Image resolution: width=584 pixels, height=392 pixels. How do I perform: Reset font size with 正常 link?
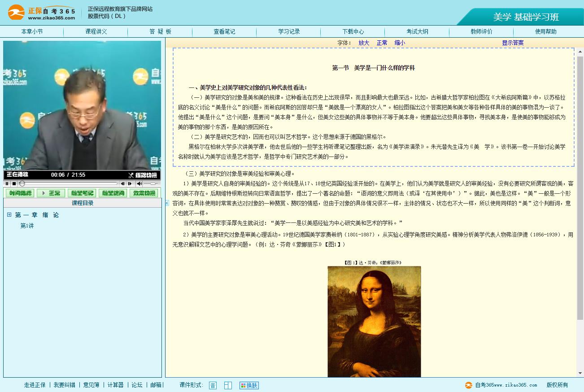pos(382,43)
